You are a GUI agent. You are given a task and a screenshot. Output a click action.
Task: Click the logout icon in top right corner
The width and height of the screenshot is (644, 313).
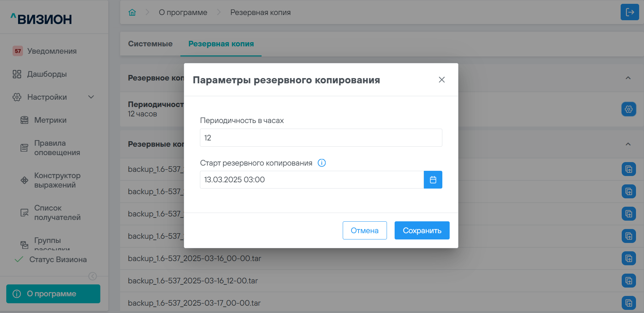[629, 12]
